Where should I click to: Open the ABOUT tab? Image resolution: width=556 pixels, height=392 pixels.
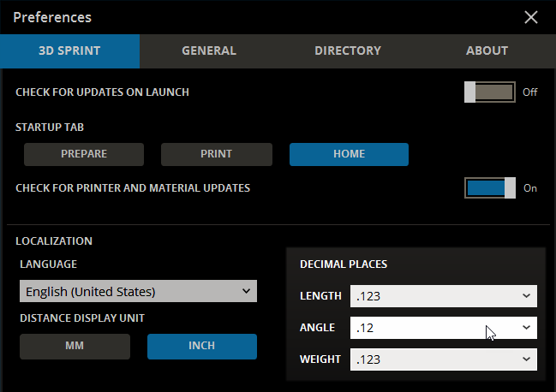point(487,51)
